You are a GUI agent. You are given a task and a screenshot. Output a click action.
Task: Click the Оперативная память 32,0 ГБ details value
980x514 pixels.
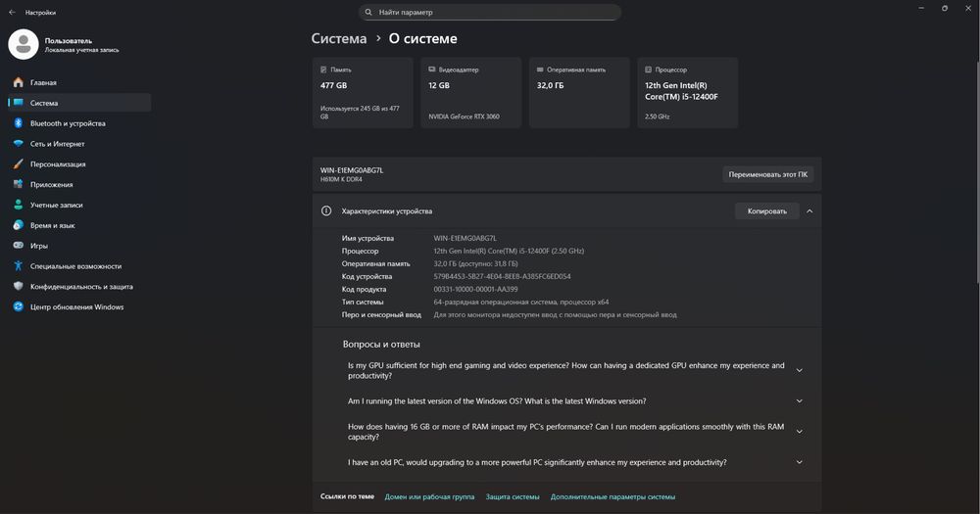coord(475,263)
